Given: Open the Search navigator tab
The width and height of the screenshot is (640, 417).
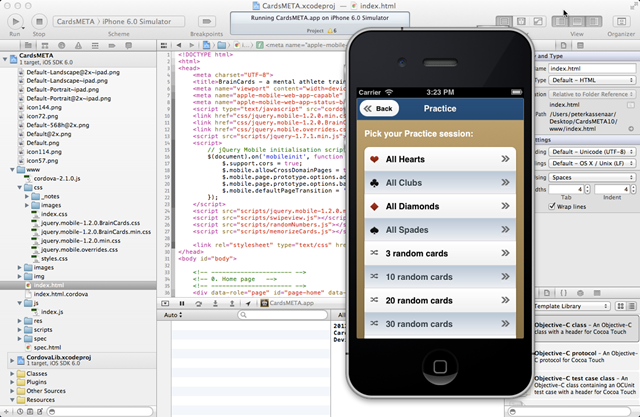Looking at the screenshot, I should click(x=62, y=45).
